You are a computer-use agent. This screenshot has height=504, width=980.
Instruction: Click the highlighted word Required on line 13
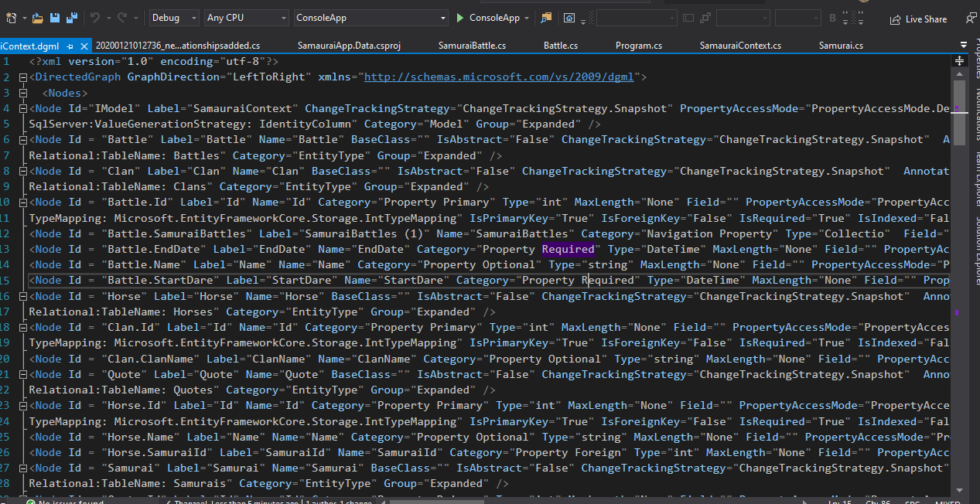click(x=568, y=249)
